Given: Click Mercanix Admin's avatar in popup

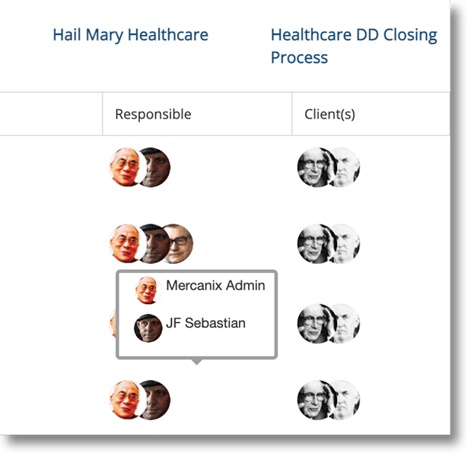Looking at the screenshot, I should (x=148, y=290).
